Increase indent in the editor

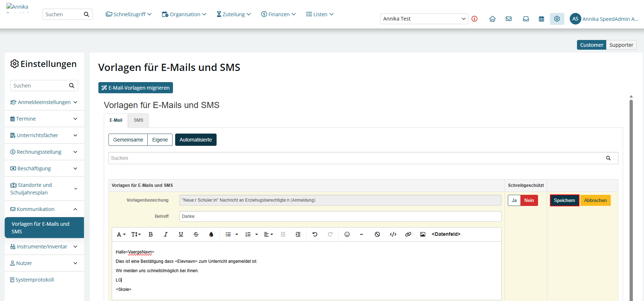point(298,234)
